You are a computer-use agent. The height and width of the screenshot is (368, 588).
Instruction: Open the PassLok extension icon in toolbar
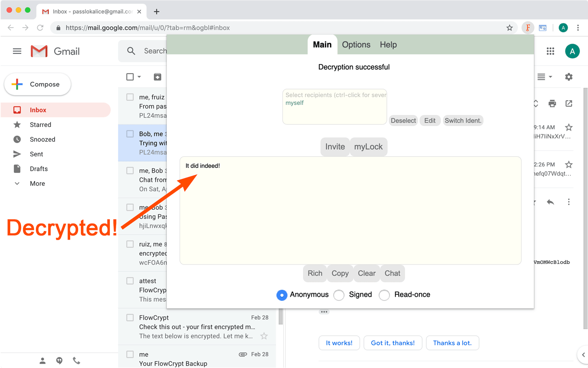(528, 28)
